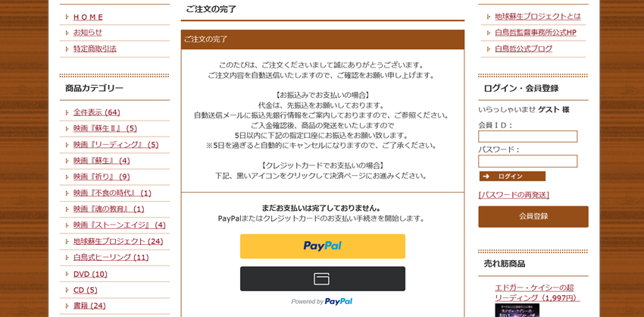
Task: Click the dark credit card icon button
Action: [323, 279]
